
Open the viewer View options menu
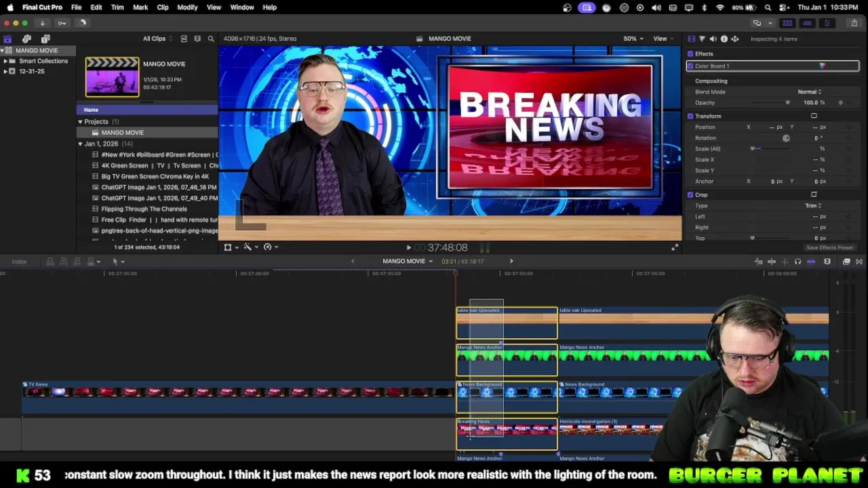click(x=663, y=39)
